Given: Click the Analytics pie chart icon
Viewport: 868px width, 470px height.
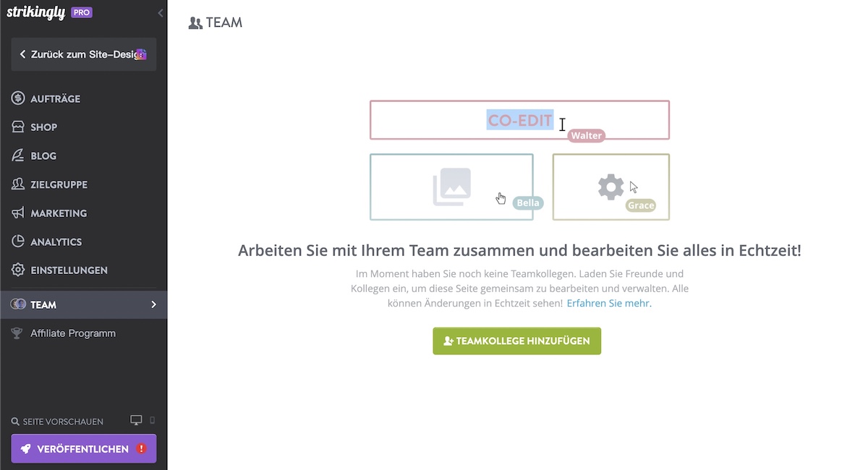Looking at the screenshot, I should (18, 242).
